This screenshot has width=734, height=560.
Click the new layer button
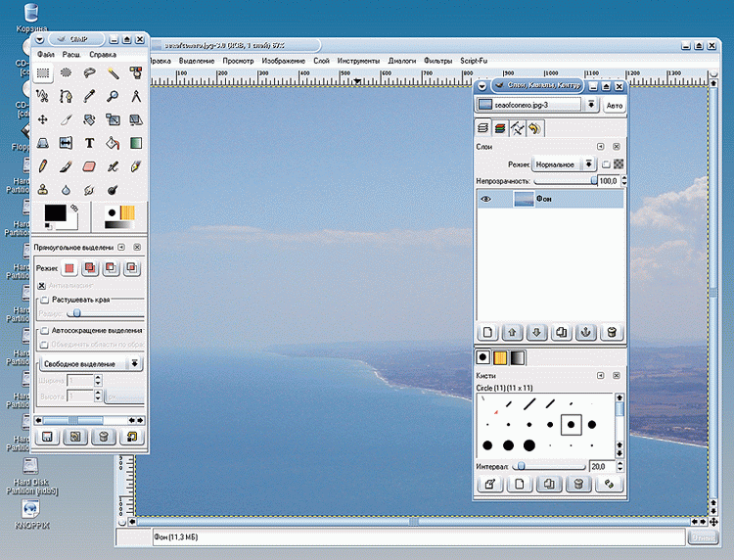click(486, 333)
